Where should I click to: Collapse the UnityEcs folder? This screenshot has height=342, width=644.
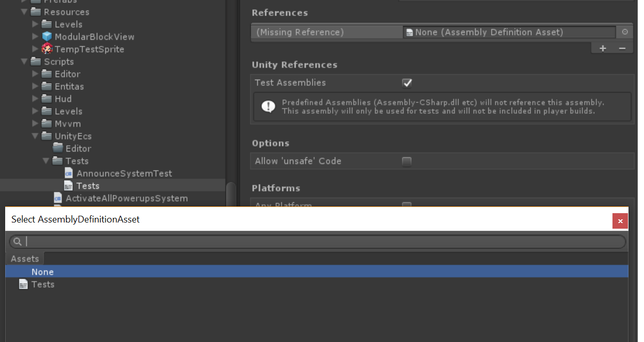tap(35, 136)
